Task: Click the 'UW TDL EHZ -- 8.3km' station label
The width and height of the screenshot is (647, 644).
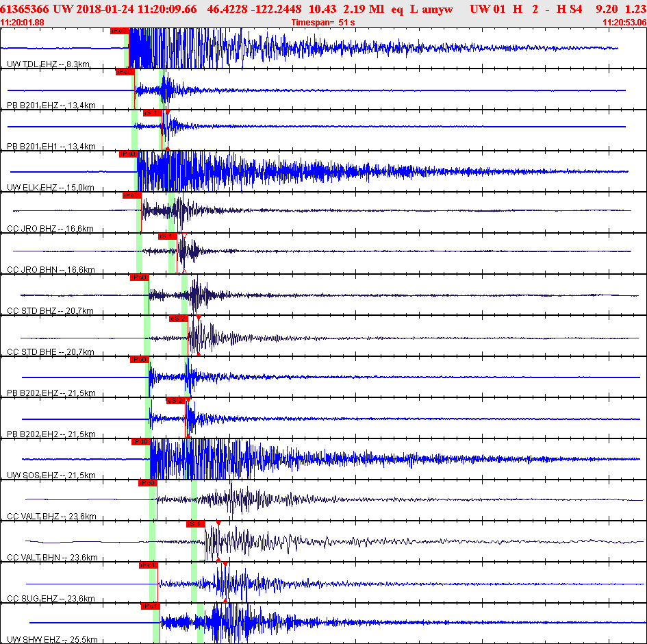Action: [x=49, y=64]
